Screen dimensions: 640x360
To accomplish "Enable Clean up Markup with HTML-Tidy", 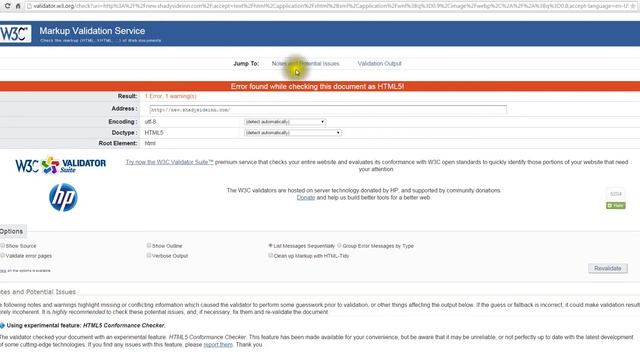I will click(270, 256).
